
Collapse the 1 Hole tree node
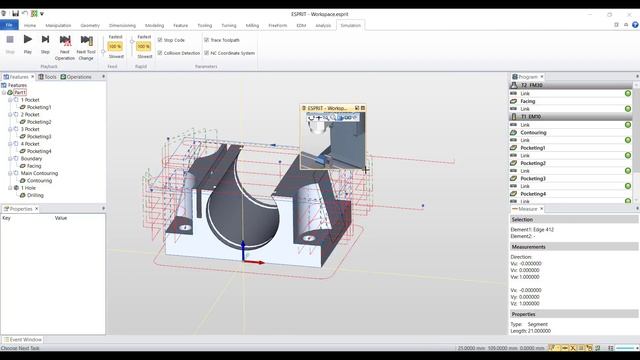click(x=10, y=188)
